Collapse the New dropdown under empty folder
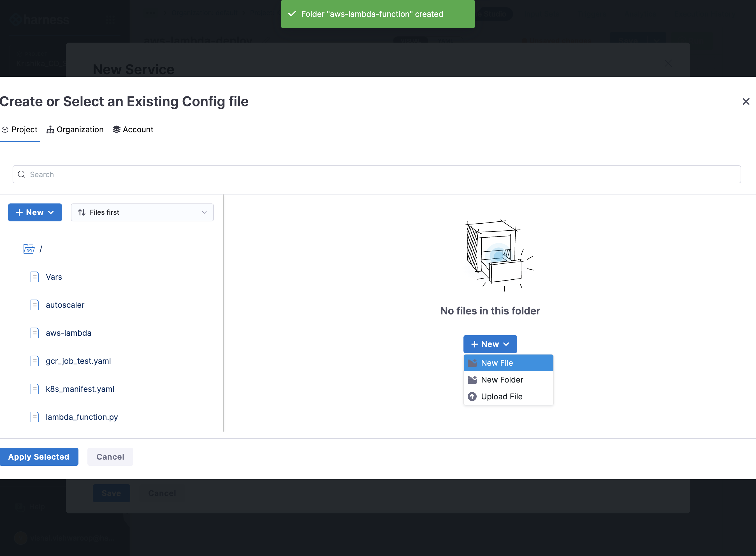 [490, 344]
